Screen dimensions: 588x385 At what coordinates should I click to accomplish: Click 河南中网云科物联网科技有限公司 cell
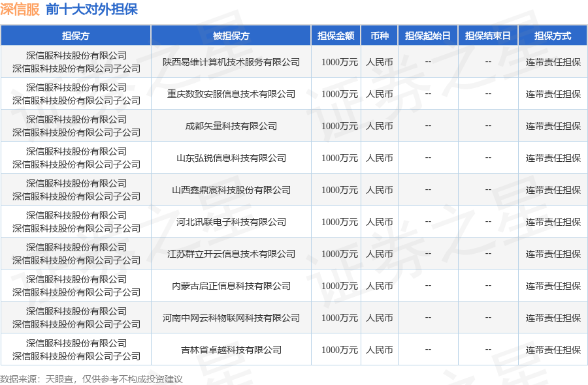(231, 318)
